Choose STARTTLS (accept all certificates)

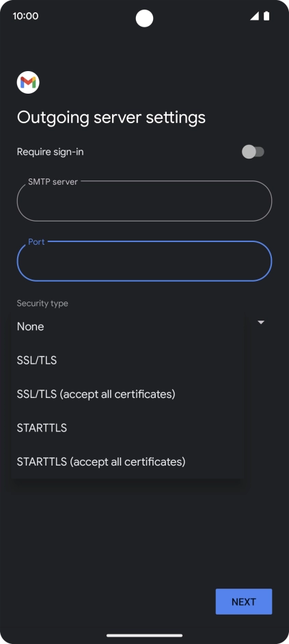128,461
